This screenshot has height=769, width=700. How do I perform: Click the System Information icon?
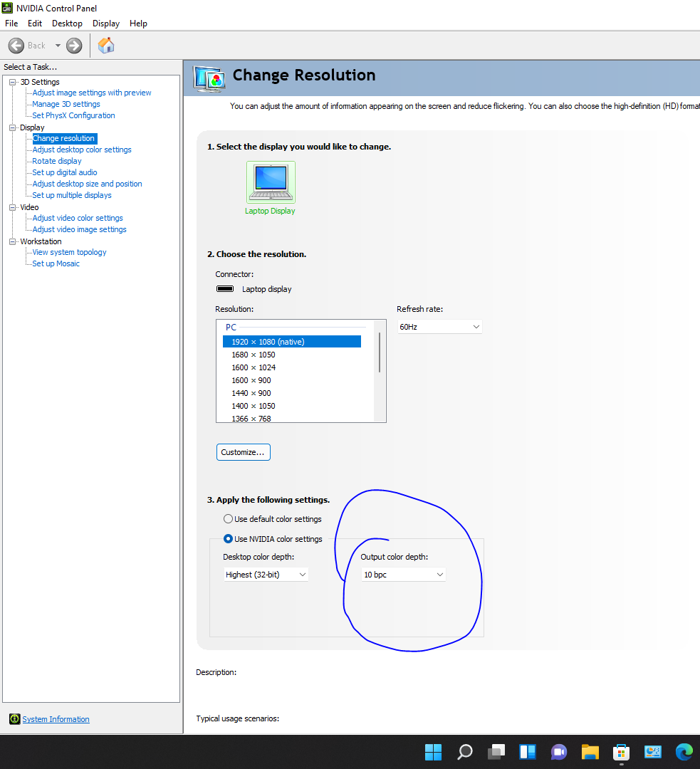15,719
